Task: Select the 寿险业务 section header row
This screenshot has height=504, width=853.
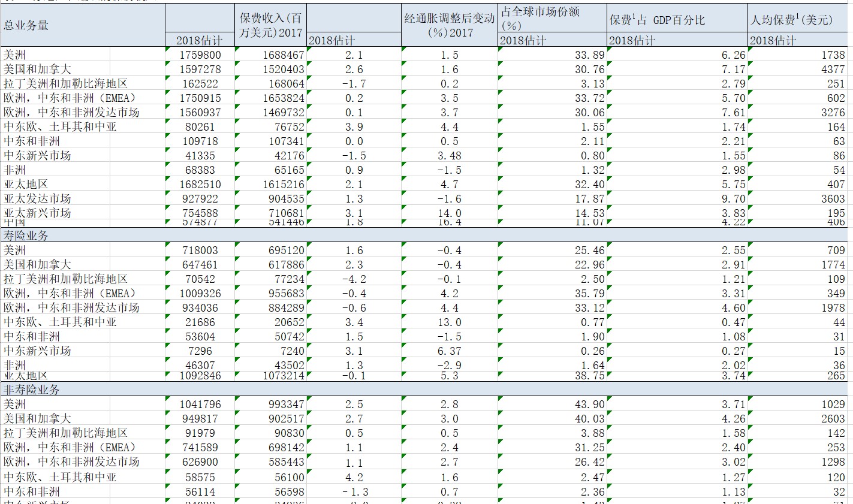Action: (26, 236)
